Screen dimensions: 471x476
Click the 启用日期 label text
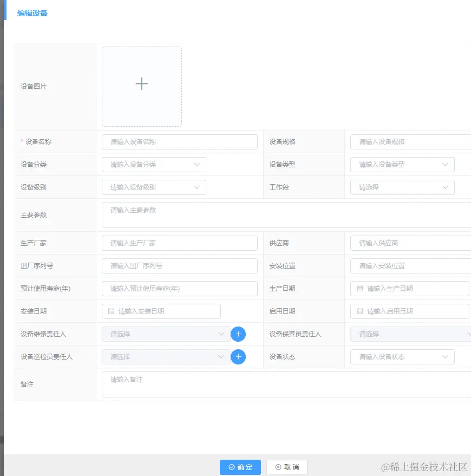click(282, 311)
